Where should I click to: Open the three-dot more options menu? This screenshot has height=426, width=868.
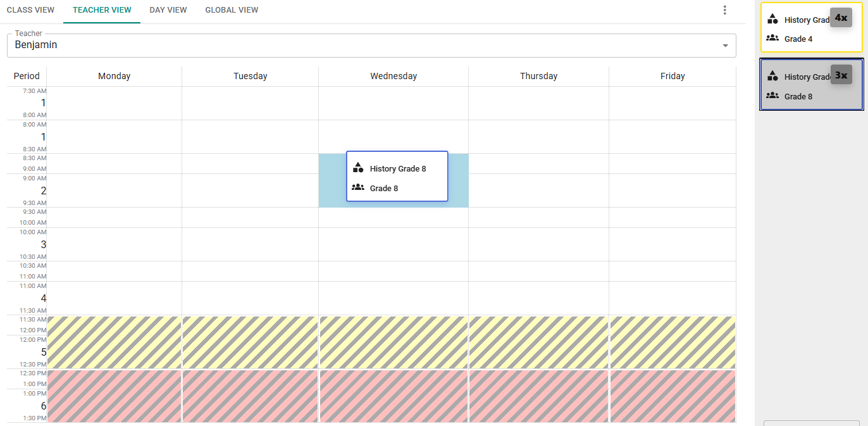[x=724, y=10]
